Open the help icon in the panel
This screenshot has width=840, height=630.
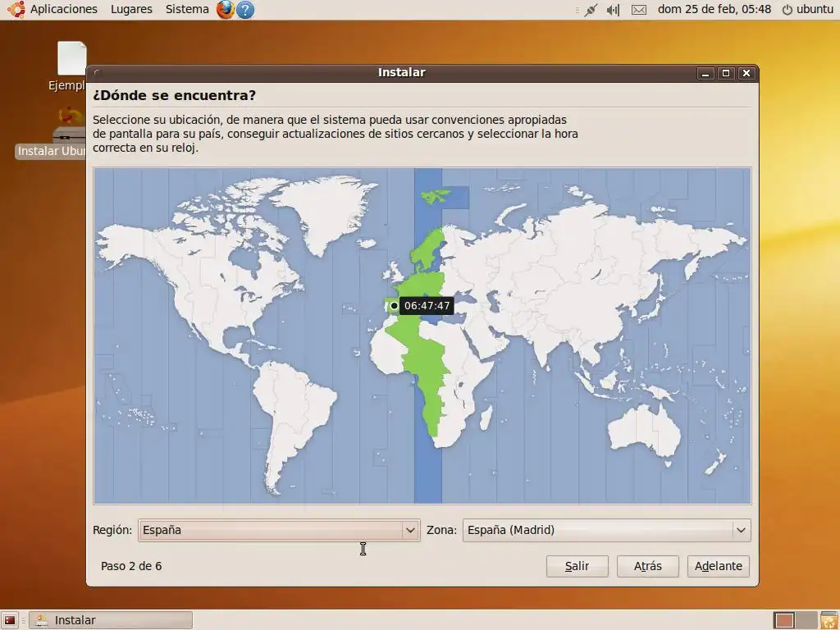(245, 10)
